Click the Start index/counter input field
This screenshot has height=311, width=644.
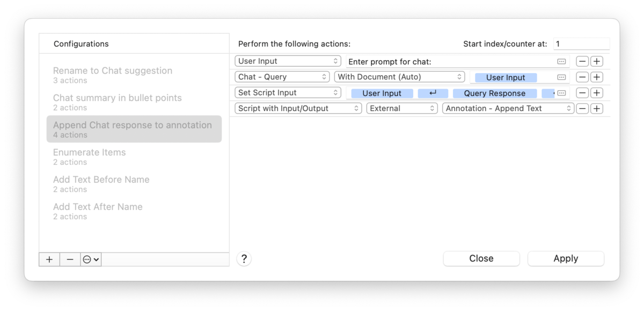click(x=581, y=44)
